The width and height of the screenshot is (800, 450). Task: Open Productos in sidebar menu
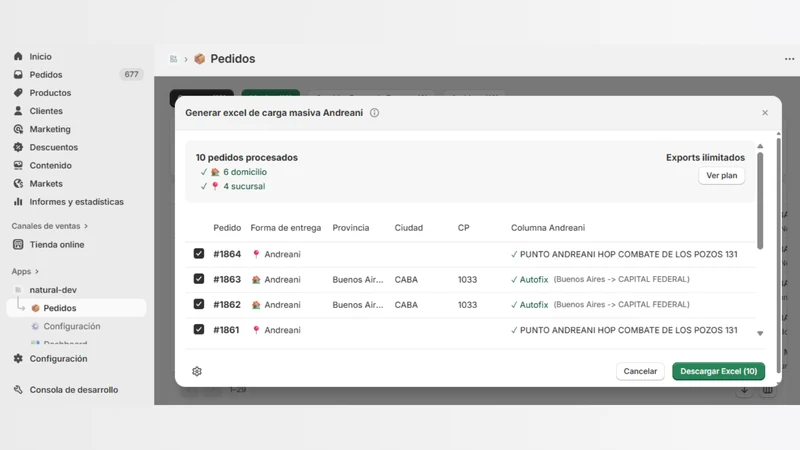pyautogui.click(x=50, y=93)
